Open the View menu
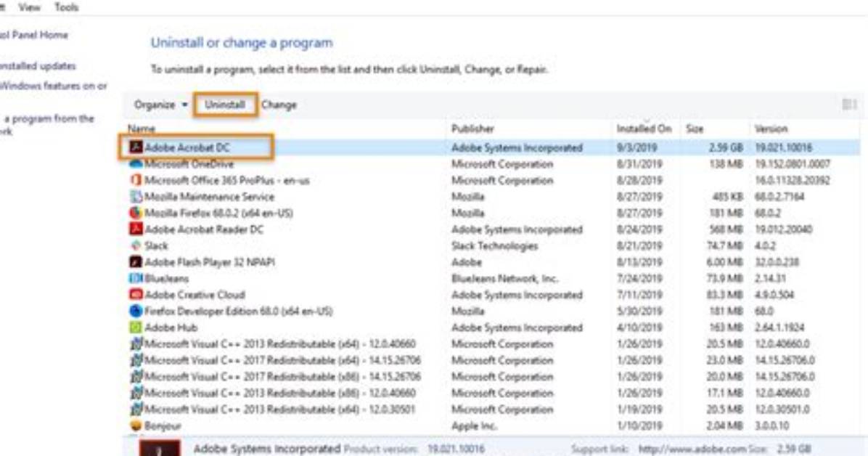The height and width of the screenshot is (456, 868). pyautogui.click(x=29, y=7)
